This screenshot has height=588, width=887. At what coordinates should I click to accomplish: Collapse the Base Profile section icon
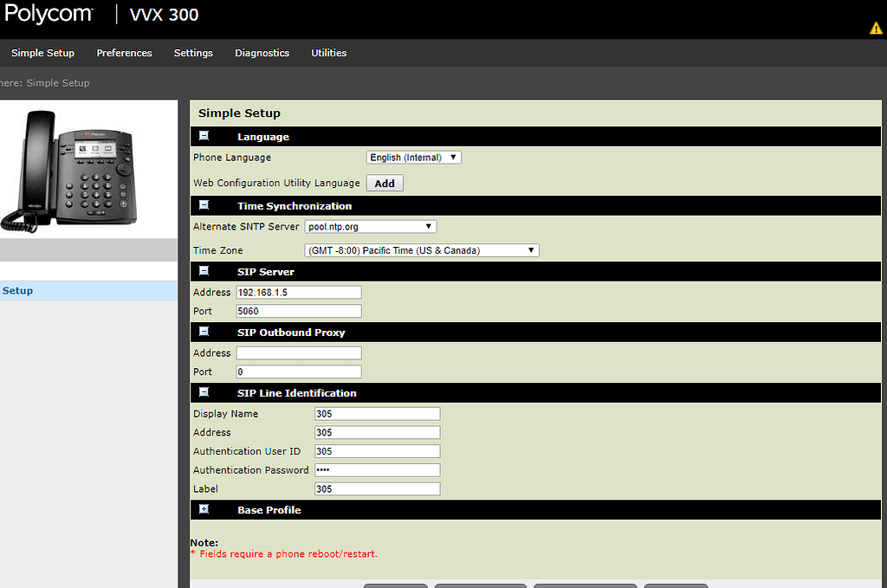204,510
